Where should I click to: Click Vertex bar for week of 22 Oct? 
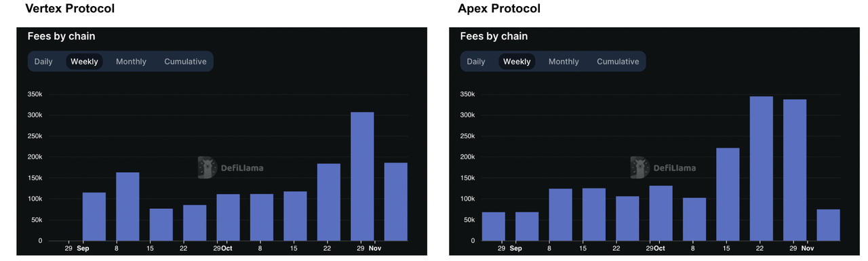coord(329,202)
